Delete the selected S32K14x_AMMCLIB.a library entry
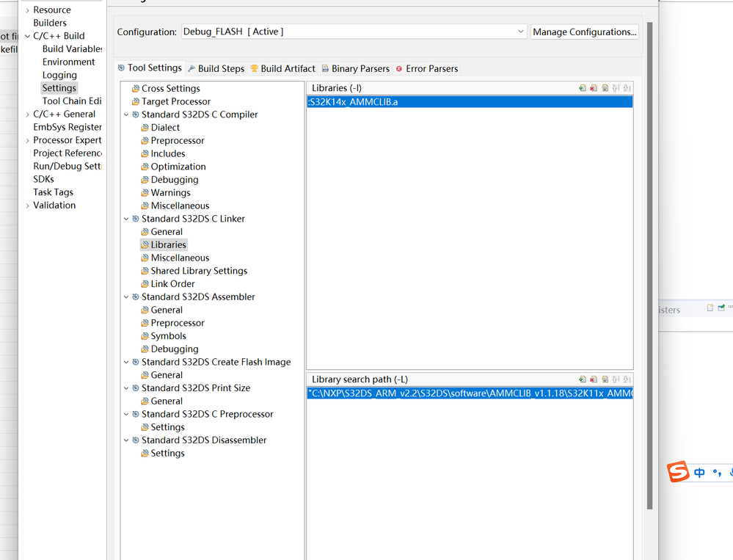Screen dimensions: 733x560 click(594, 87)
